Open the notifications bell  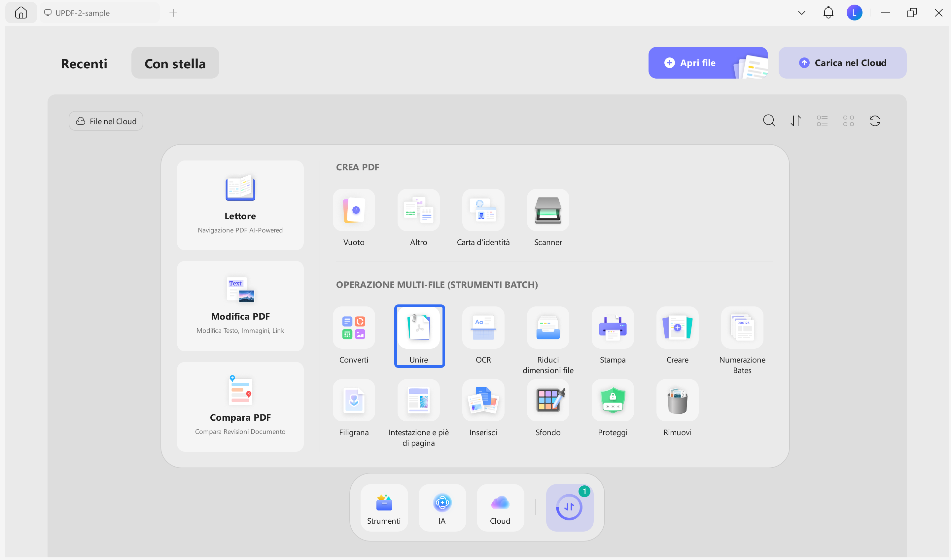[828, 13]
